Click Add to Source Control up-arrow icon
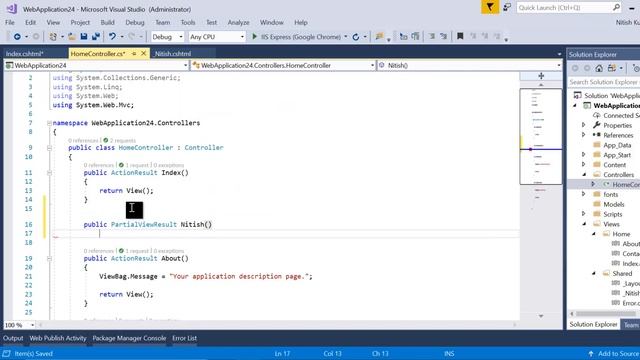This screenshot has width=640, height=360. pyautogui.click(x=591, y=354)
